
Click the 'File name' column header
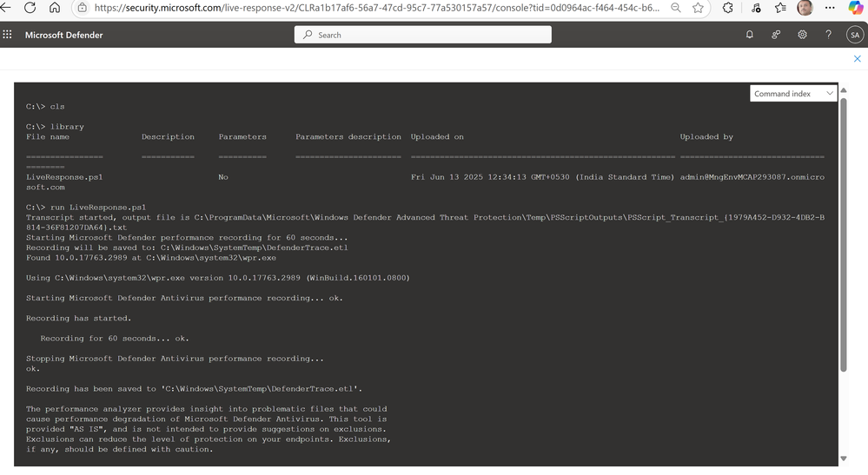[x=48, y=136]
